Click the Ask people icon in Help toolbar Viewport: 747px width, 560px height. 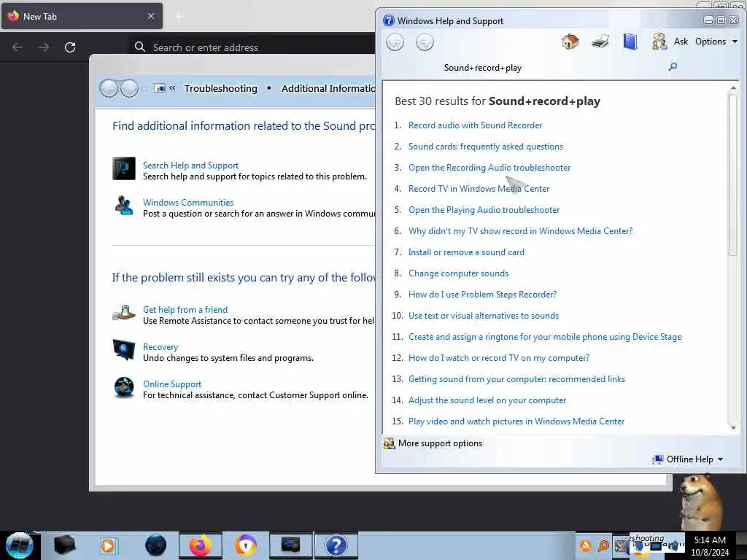tap(659, 42)
